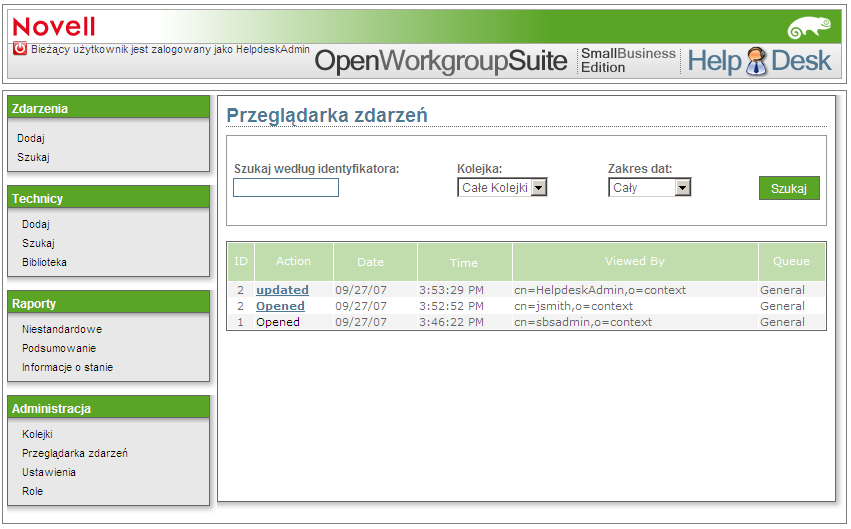This screenshot has height=529, width=851.
Task: Open the Kolejka queue dropdown
Action: pyautogui.click(x=502, y=188)
